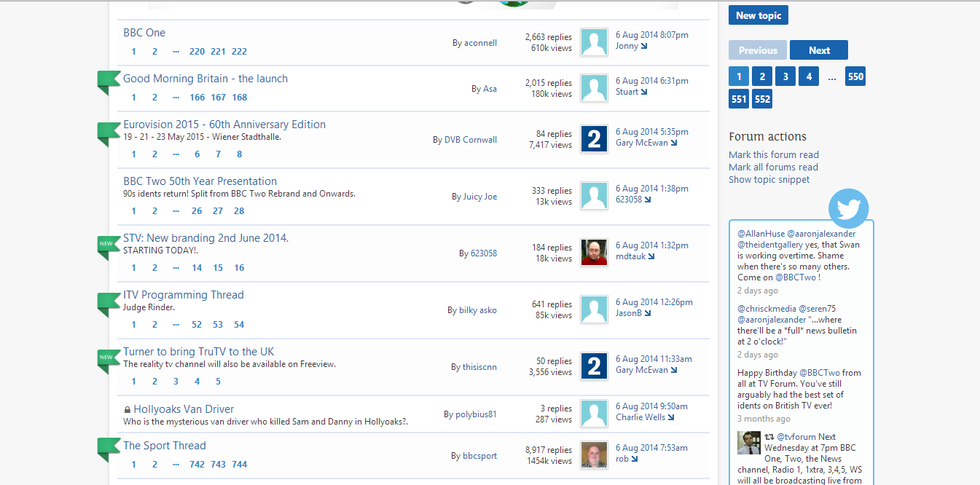980x485 pixels.
Task: Open Eurovision 2015 - 60th Anniversary Edition topic
Action: pos(224,125)
